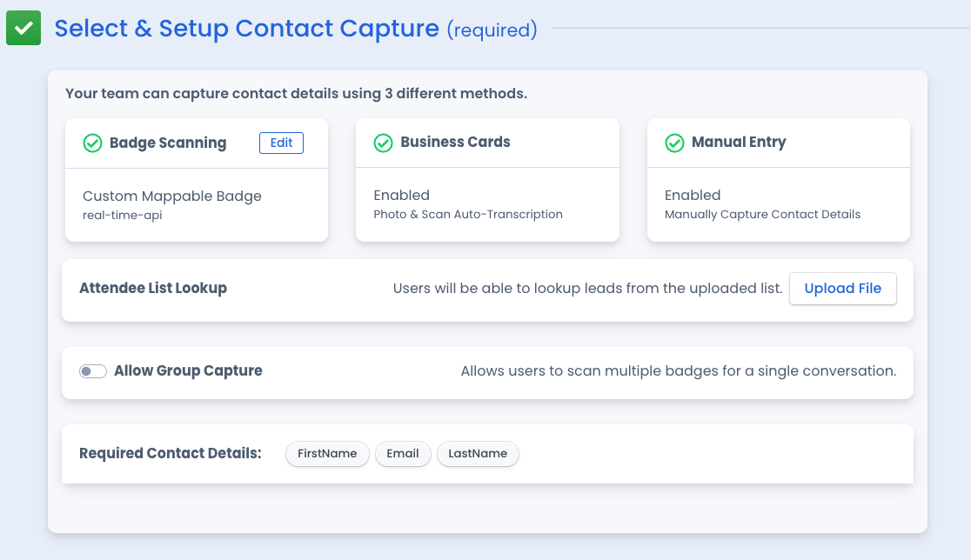This screenshot has width=971, height=560.
Task: Click the Badge Scanning title text
Action: point(168,143)
